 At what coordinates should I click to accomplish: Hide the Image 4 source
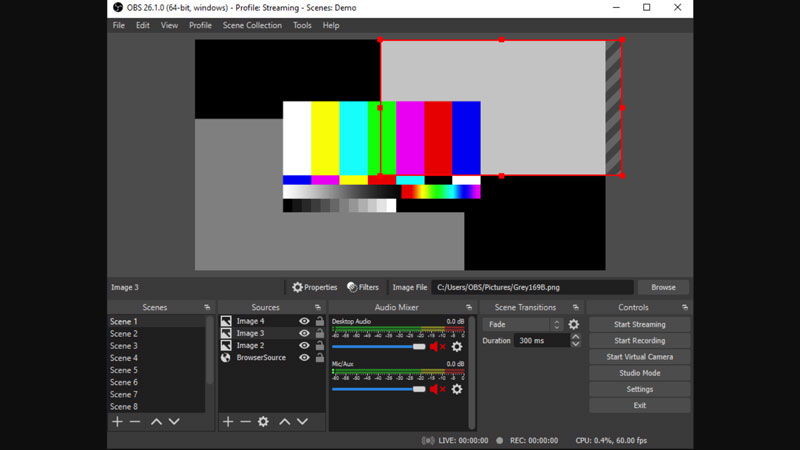coord(304,322)
